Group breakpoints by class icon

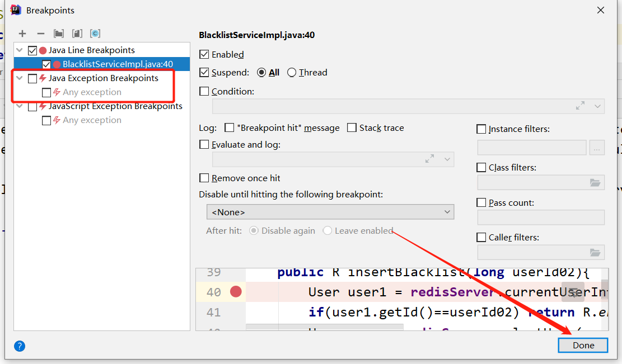click(95, 34)
